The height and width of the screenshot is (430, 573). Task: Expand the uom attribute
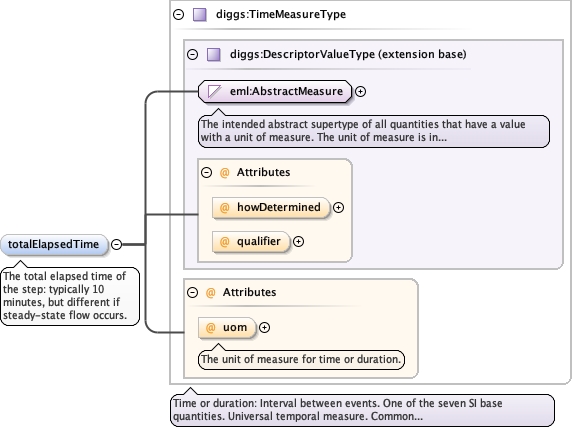coord(264,328)
